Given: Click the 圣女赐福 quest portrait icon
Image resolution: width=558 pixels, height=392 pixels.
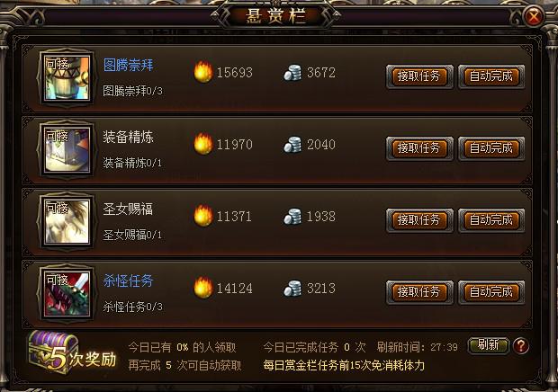Looking at the screenshot, I should click(67, 221).
